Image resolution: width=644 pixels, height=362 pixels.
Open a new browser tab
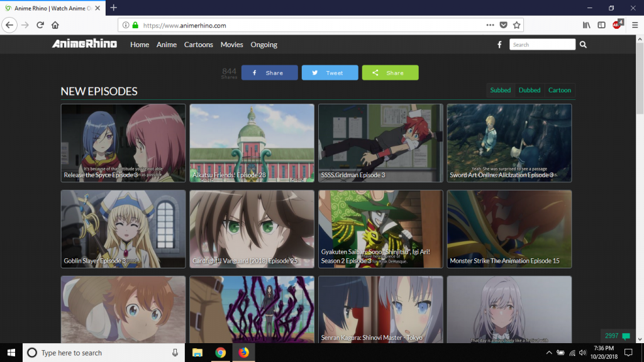[x=114, y=8]
